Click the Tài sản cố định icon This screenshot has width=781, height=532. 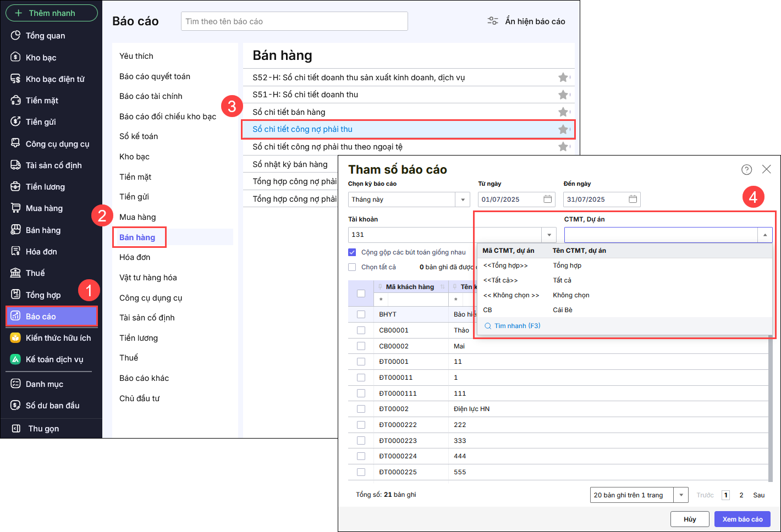point(16,165)
